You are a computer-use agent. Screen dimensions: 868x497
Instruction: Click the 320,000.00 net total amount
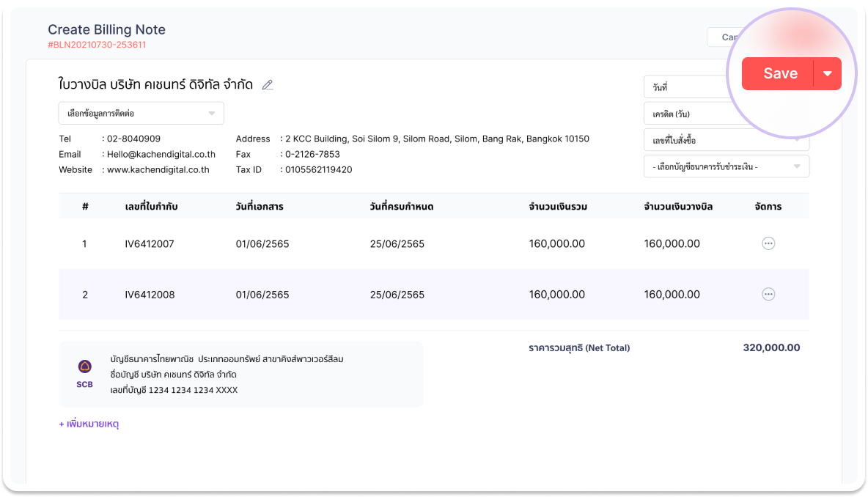771,348
